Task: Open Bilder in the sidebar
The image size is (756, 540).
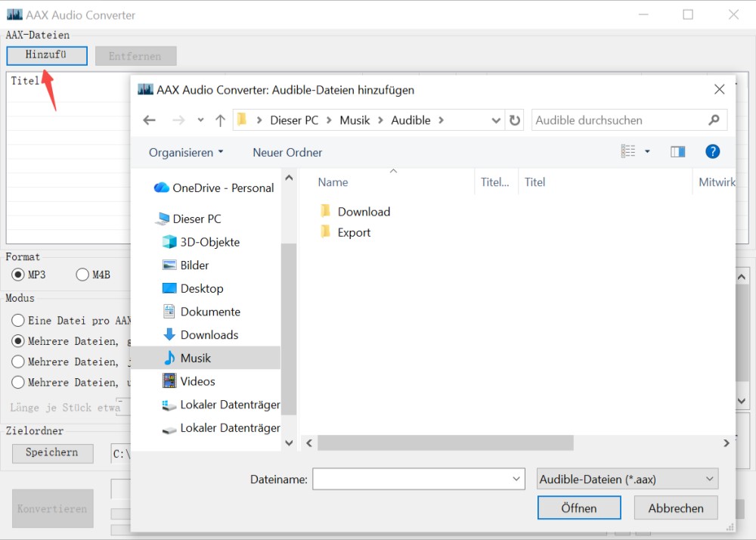Action: 186,265
